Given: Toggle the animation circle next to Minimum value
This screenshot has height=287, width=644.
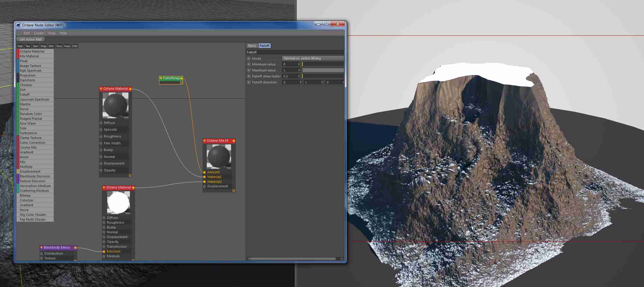Looking at the screenshot, I should 249,64.
